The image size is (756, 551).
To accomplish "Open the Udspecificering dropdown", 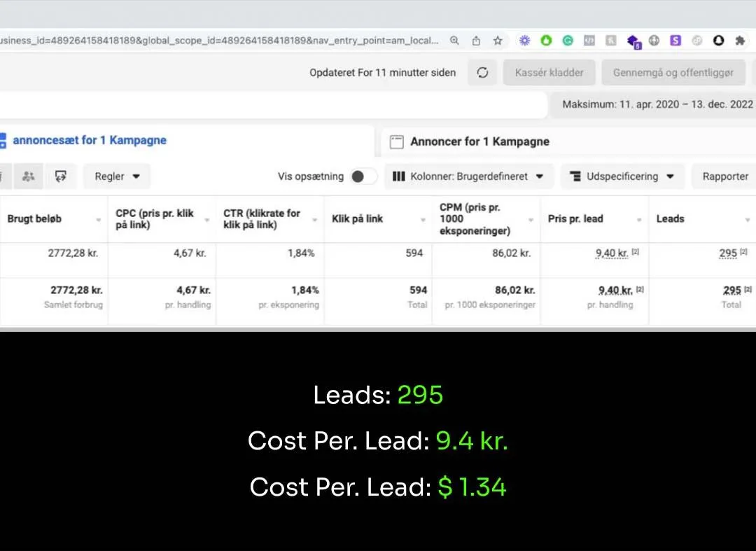I will point(622,176).
